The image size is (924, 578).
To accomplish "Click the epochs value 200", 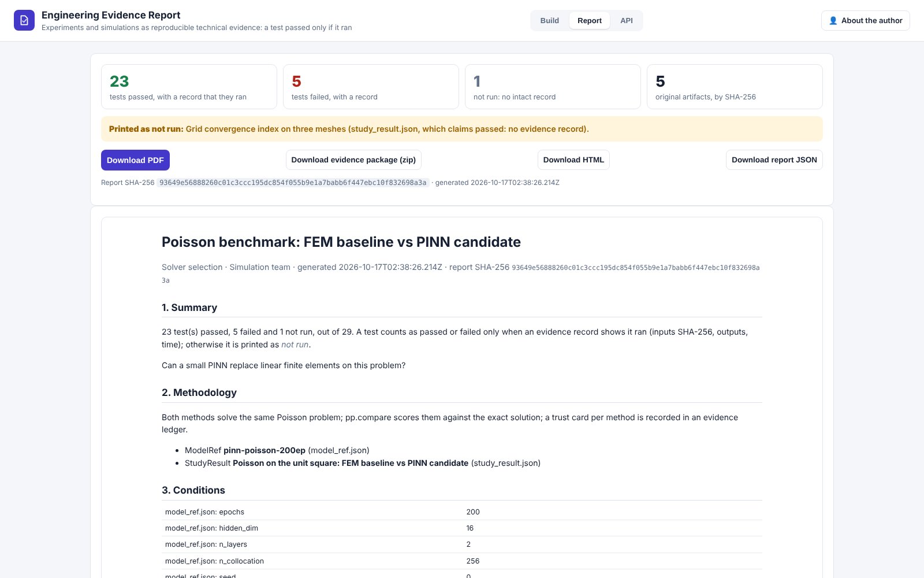I will click(x=473, y=512).
